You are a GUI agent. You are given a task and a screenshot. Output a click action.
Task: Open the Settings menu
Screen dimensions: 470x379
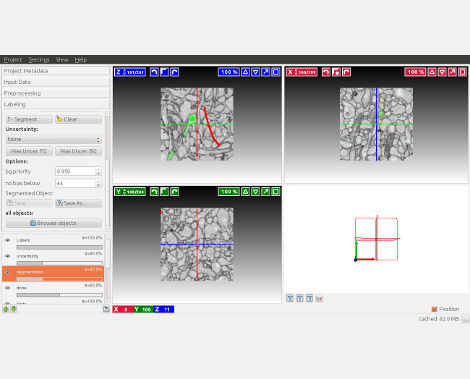39,60
